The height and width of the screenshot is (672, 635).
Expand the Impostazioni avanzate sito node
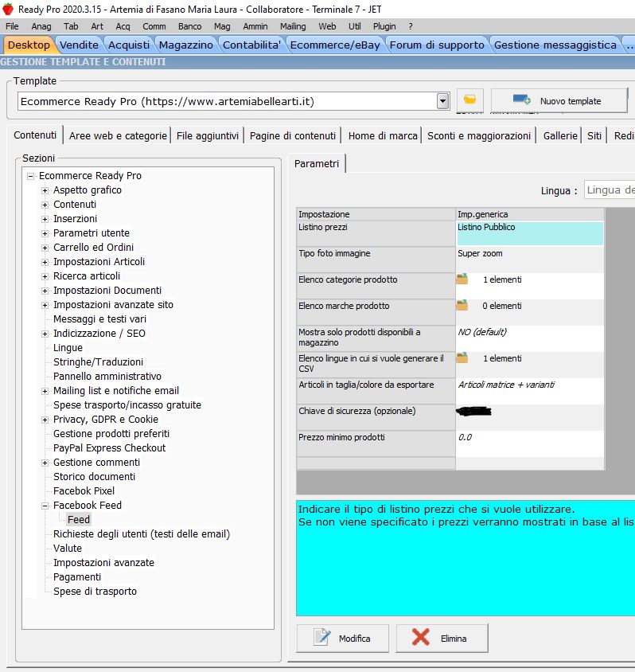click(x=45, y=305)
